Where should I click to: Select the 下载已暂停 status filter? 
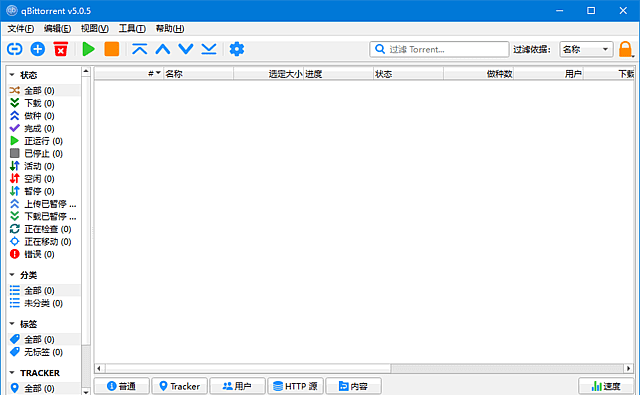(x=44, y=216)
